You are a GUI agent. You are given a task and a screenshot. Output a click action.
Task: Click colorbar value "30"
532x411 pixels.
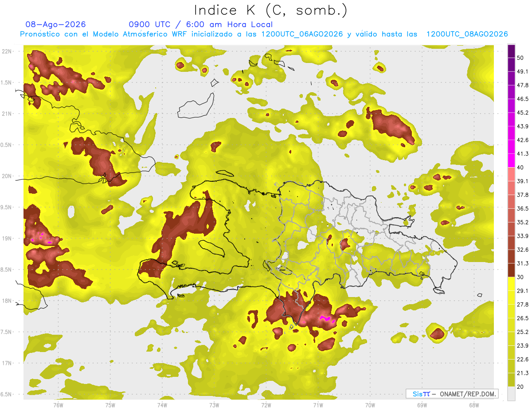[x=520, y=277]
